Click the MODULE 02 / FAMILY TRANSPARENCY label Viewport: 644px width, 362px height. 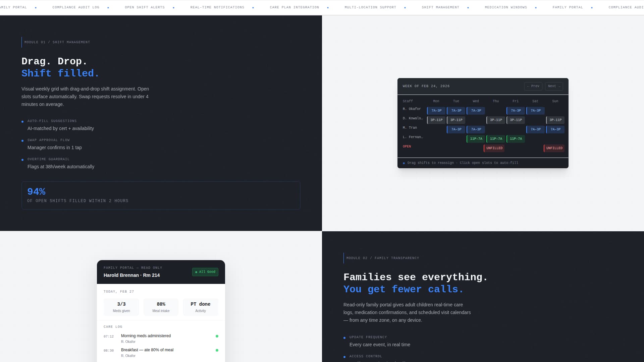click(x=382, y=258)
